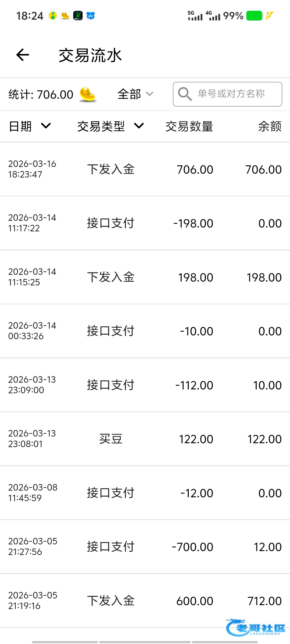Expand the 交易类型 filter dropdown
This screenshot has width=290, height=644.
click(x=110, y=126)
